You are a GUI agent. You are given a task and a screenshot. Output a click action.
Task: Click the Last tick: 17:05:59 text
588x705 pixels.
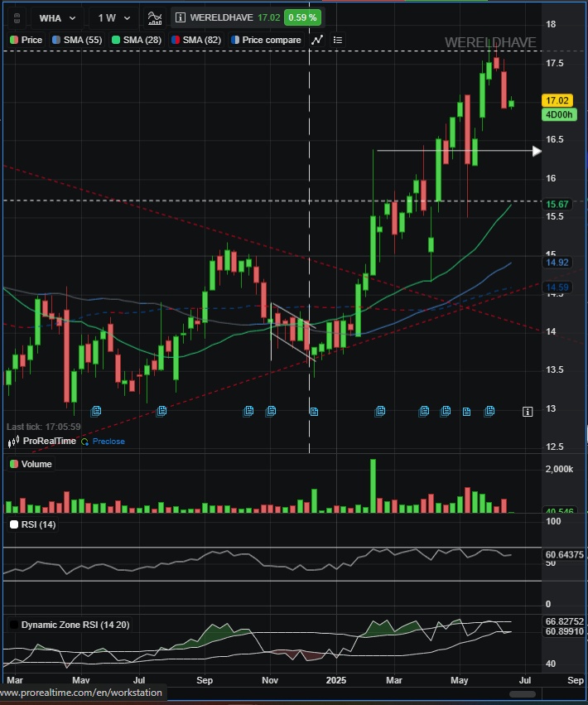pos(44,427)
